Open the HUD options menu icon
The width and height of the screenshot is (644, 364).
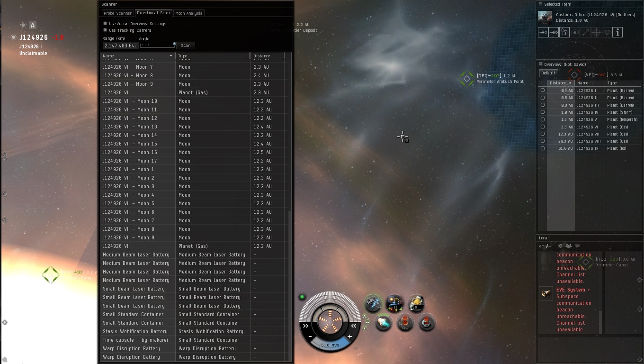tap(356, 347)
